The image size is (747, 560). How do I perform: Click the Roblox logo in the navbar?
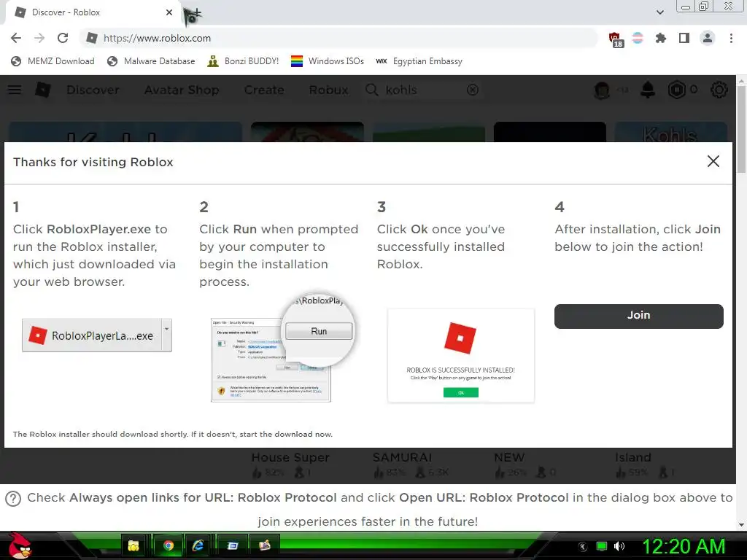(43, 90)
